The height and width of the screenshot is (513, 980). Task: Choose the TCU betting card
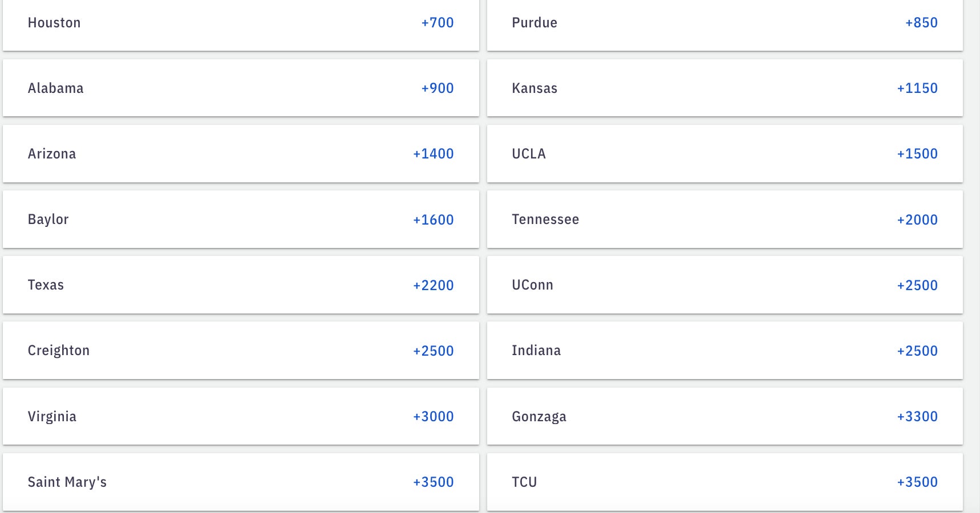pyautogui.click(x=724, y=482)
